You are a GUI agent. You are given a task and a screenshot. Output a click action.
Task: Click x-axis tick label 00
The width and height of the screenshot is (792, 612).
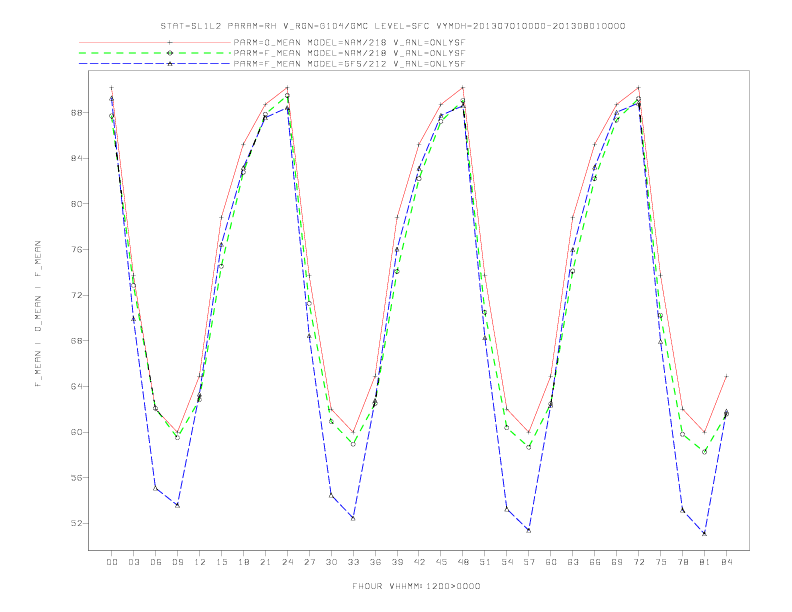(x=112, y=562)
